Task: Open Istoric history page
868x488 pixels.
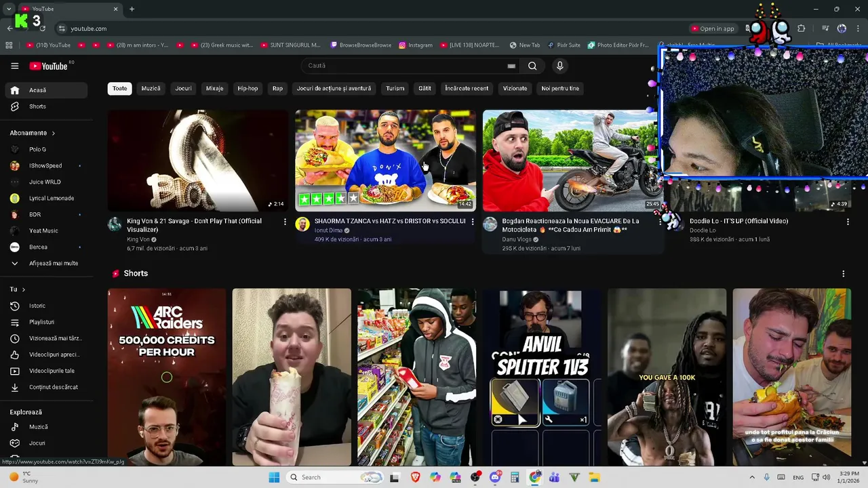Action: [46, 306]
